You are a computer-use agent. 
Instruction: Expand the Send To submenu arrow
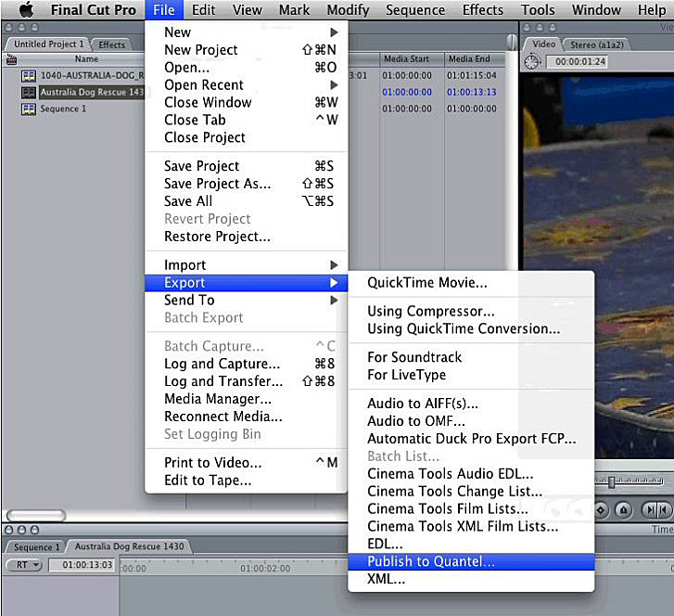(334, 301)
